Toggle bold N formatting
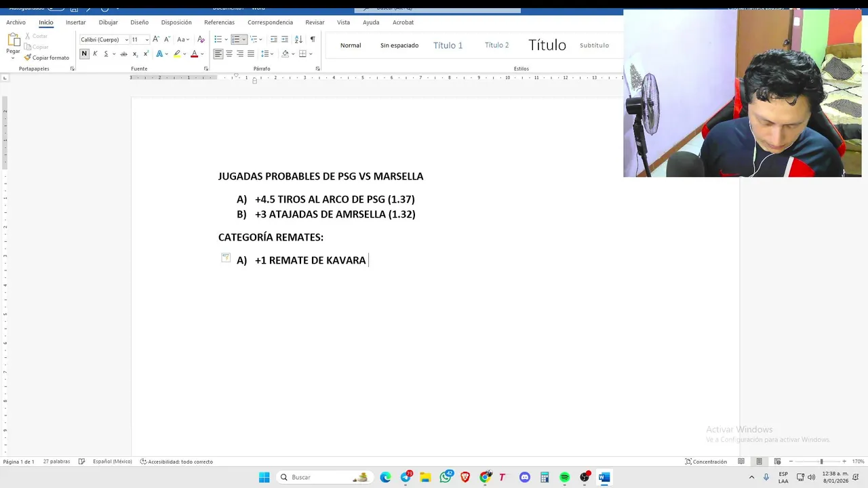 pyautogui.click(x=84, y=54)
